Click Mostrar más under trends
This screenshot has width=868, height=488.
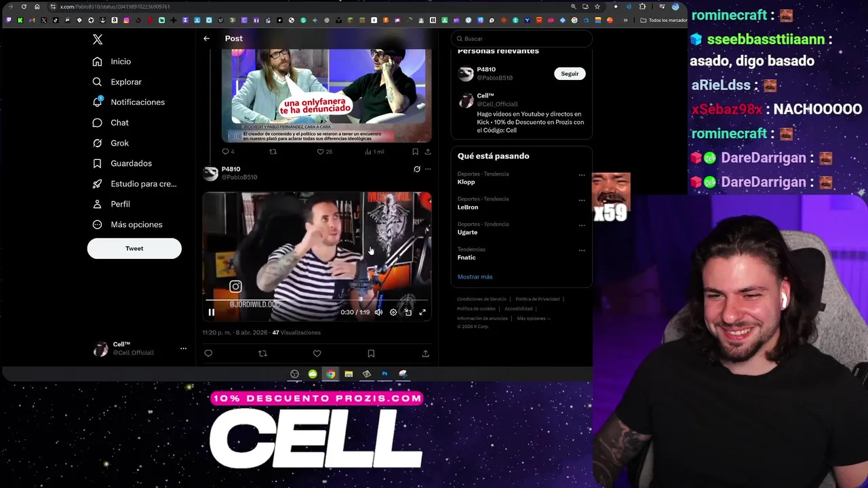click(475, 277)
